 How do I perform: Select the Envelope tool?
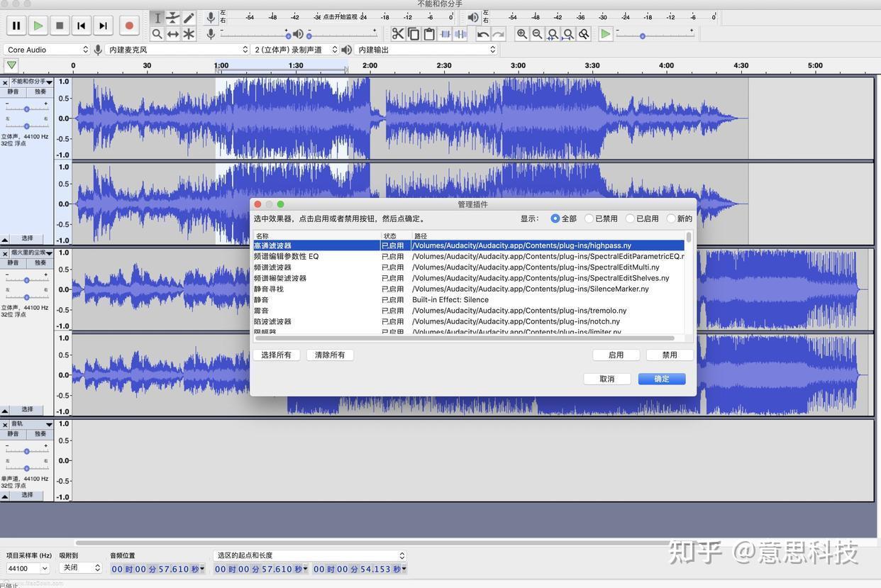(x=172, y=18)
